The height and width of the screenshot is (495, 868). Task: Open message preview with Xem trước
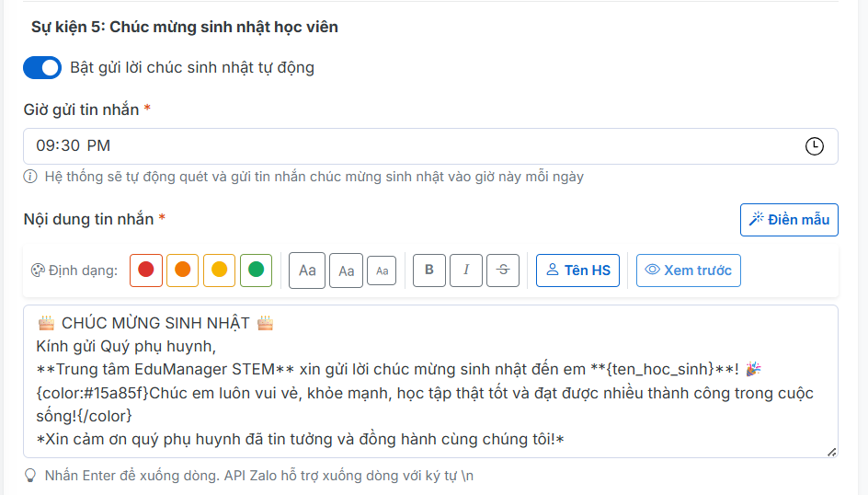coord(688,271)
